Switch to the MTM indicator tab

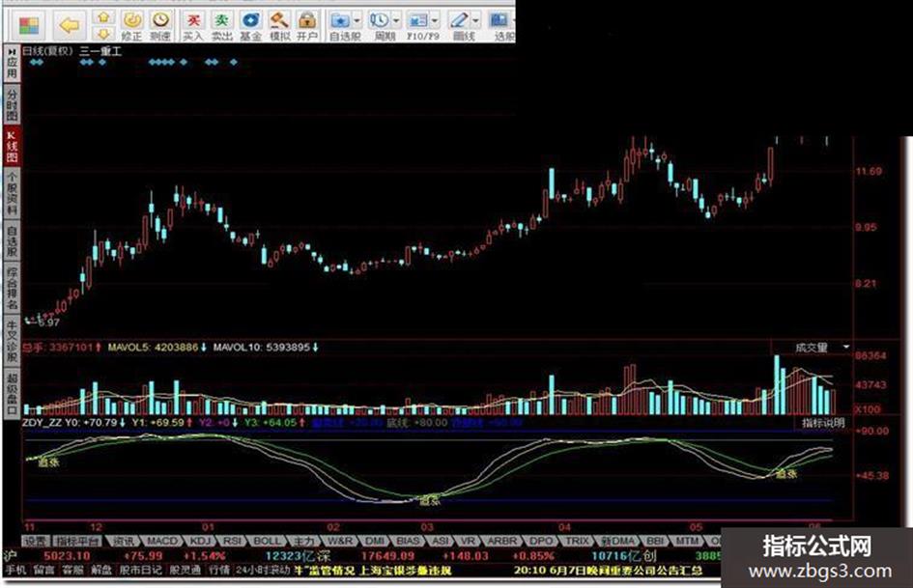point(687,542)
